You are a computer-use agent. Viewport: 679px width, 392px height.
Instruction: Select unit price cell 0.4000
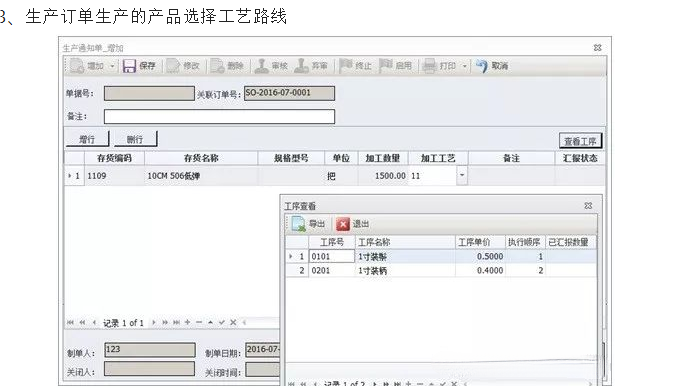[x=480, y=271]
